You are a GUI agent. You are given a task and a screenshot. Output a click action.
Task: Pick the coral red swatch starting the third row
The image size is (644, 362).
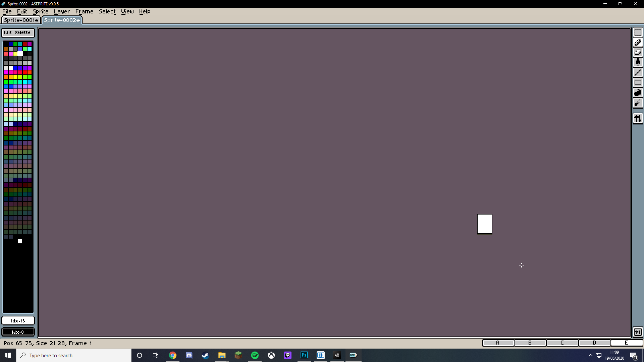(6, 54)
